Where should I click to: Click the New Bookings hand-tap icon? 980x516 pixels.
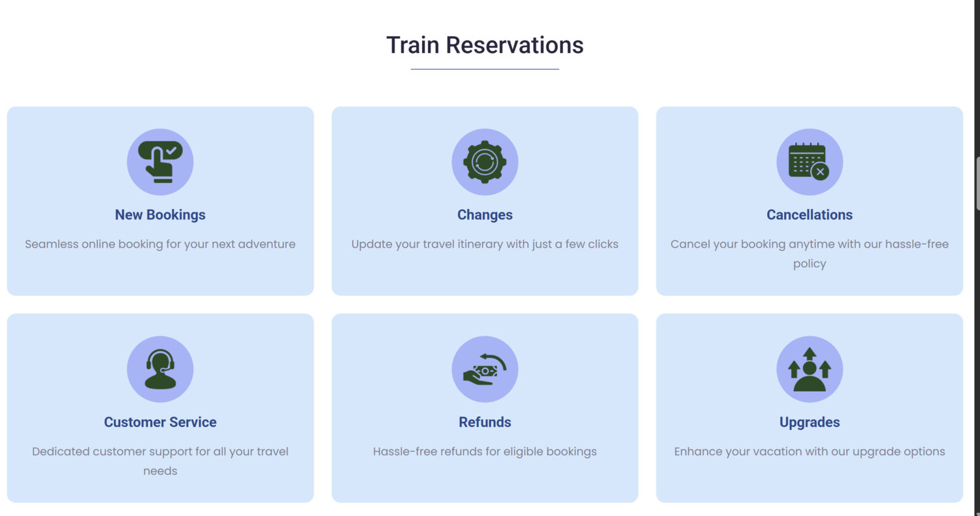pos(160,162)
